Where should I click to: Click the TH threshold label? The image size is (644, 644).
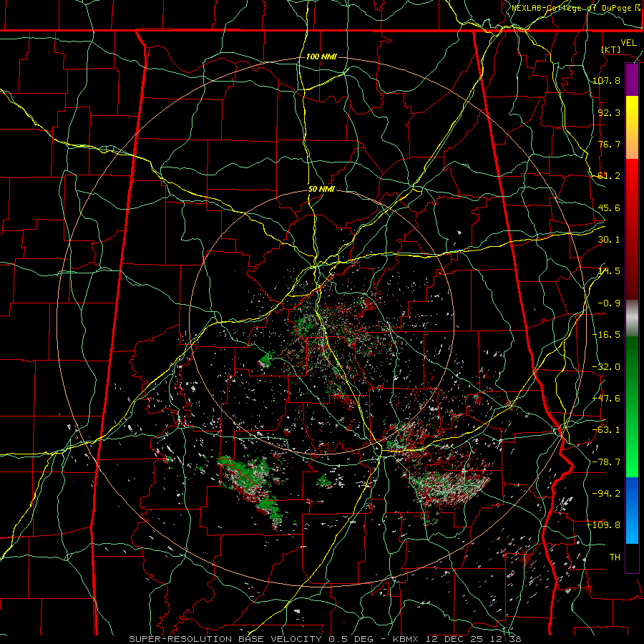coord(615,557)
